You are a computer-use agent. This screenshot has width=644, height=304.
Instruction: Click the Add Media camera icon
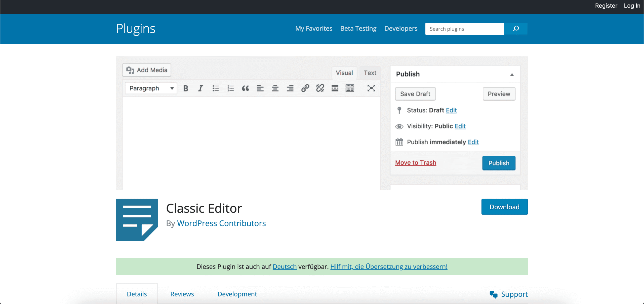pyautogui.click(x=130, y=70)
